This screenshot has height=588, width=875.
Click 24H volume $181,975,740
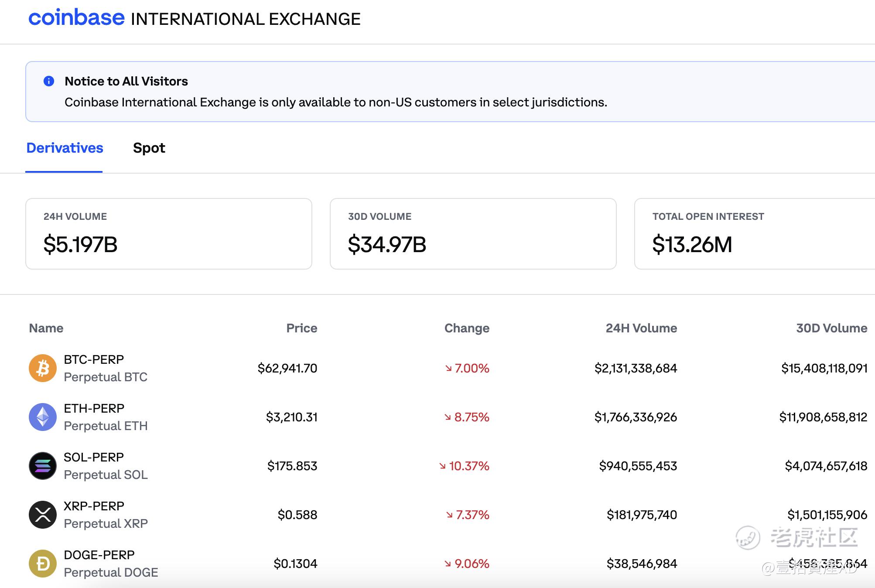coord(642,515)
